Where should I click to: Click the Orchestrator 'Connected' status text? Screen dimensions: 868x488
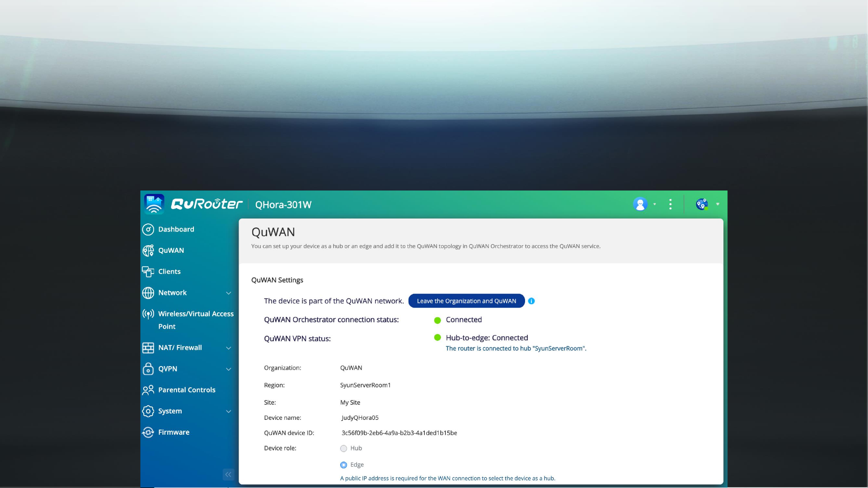pos(464,320)
